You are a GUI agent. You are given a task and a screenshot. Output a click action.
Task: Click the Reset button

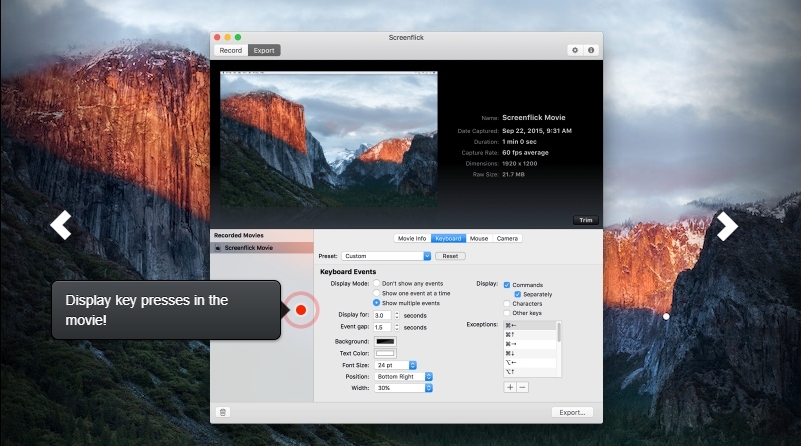point(450,256)
